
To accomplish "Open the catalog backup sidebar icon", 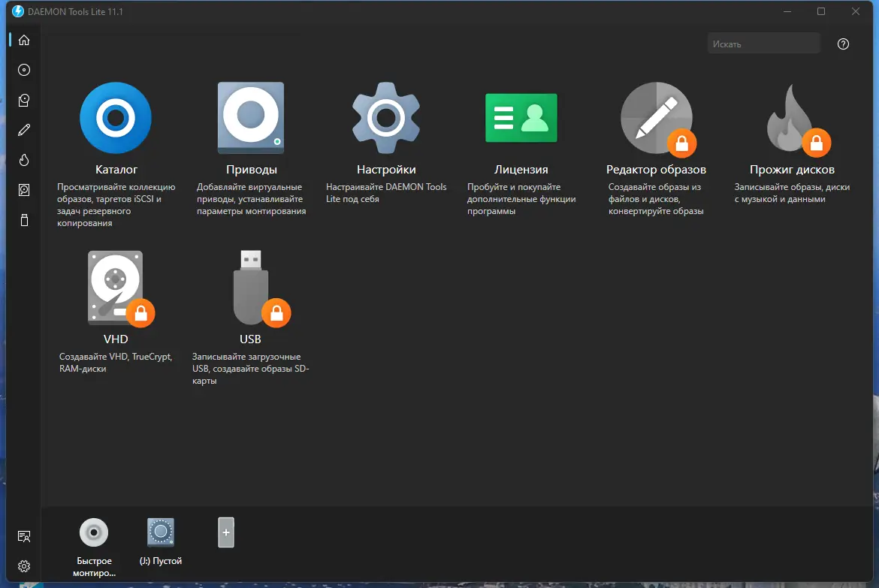I will pyautogui.click(x=24, y=101).
